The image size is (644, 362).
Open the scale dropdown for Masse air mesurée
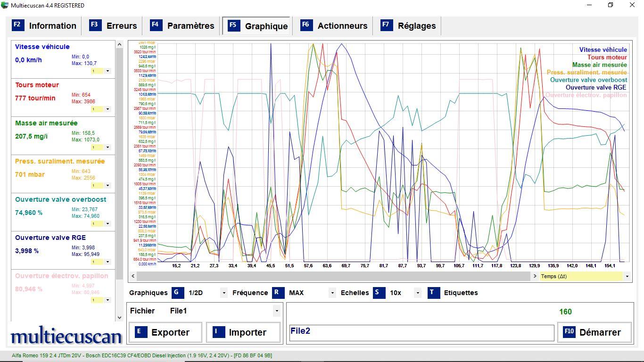(107, 148)
